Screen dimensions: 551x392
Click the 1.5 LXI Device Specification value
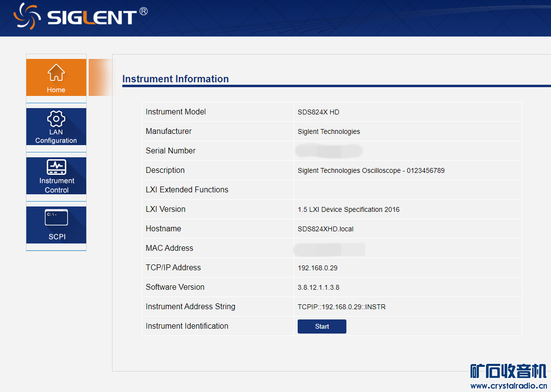(x=349, y=209)
